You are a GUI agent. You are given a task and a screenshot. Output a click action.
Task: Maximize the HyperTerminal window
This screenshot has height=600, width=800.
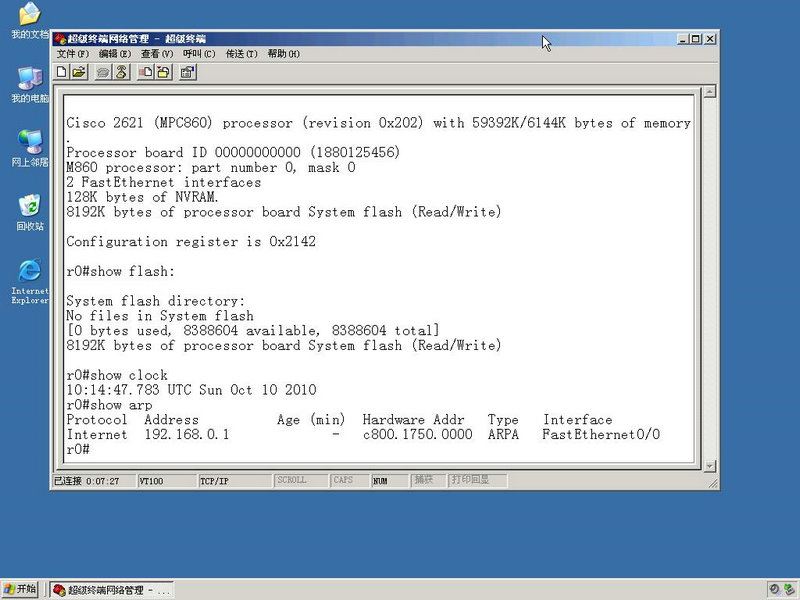click(695, 39)
